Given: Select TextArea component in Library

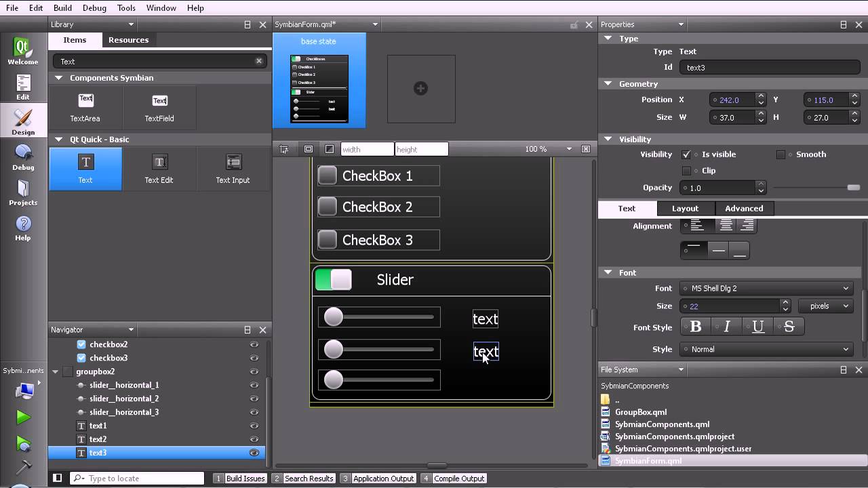Looking at the screenshot, I should pos(85,107).
